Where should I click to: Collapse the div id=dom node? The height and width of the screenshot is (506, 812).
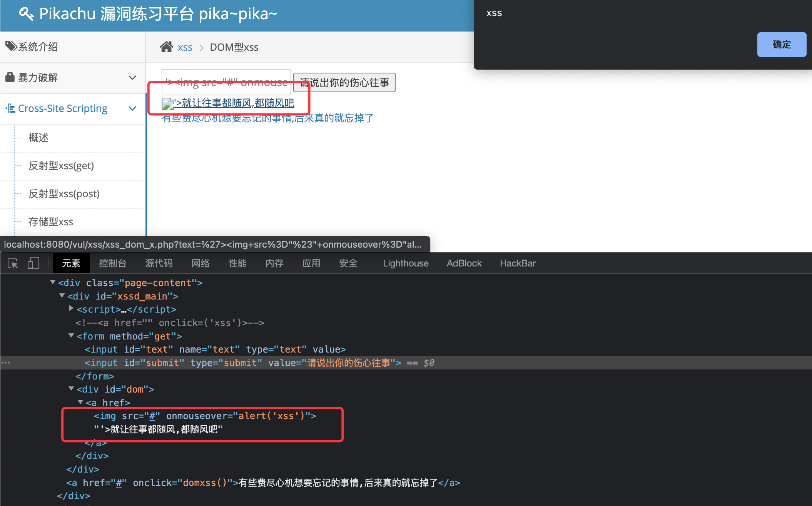71,388
